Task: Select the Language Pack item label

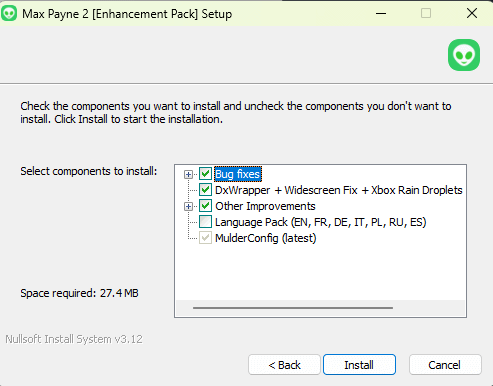Action: (321, 222)
